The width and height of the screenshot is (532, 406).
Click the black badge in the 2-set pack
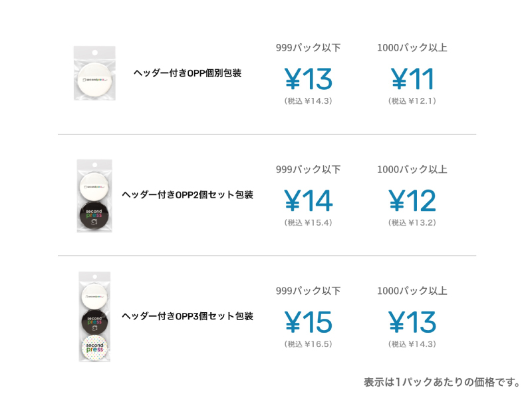pos(94,215)
